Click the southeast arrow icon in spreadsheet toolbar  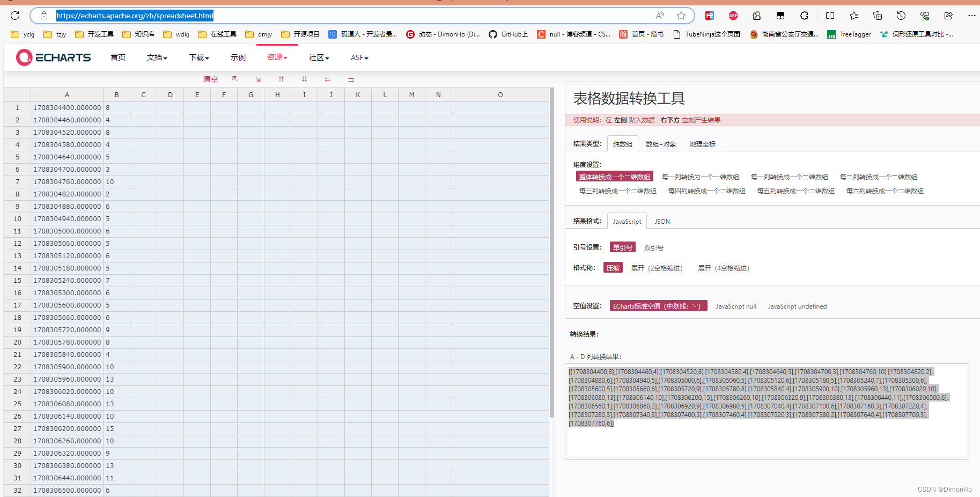(x=258, y=79)
